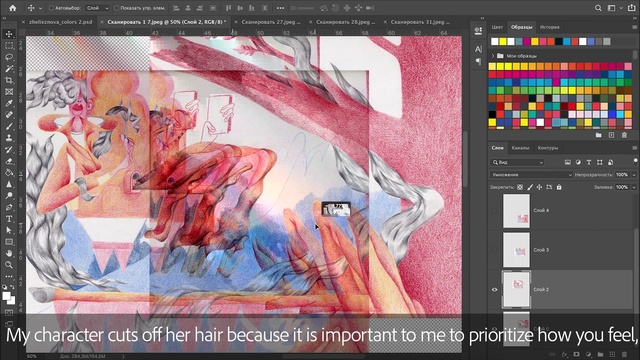Click the search icon in top bar
Screen dimensions: 640x360
click(x=598, y=8)
